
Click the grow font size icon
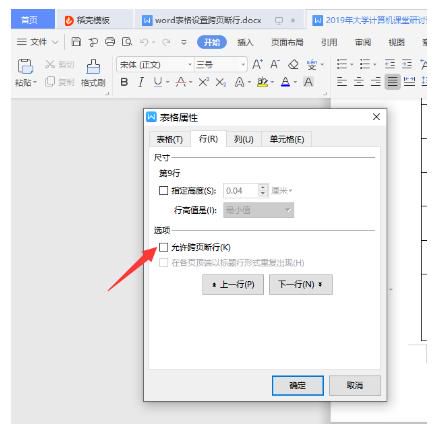(x=257, y=64)
